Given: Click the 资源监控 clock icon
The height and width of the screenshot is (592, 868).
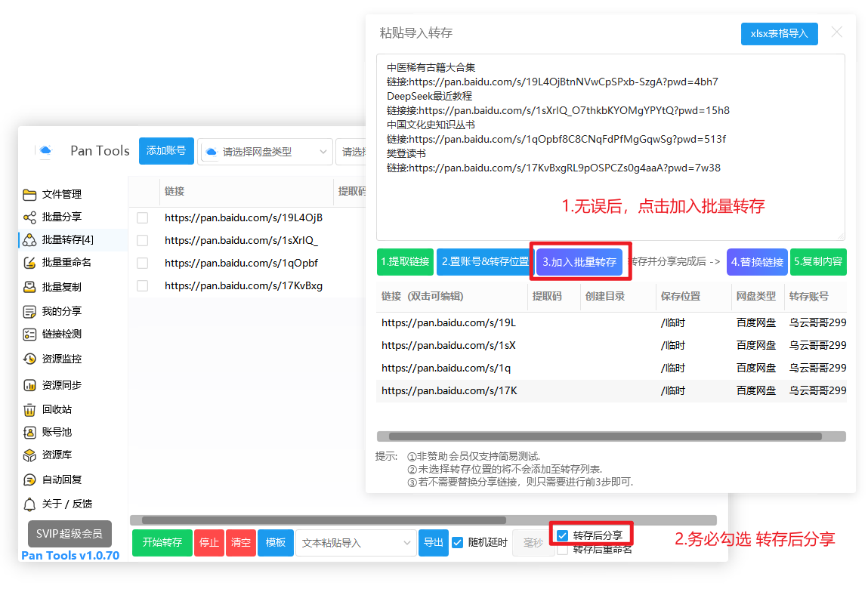Looking at the screenshot, I should tap(29, 359).
